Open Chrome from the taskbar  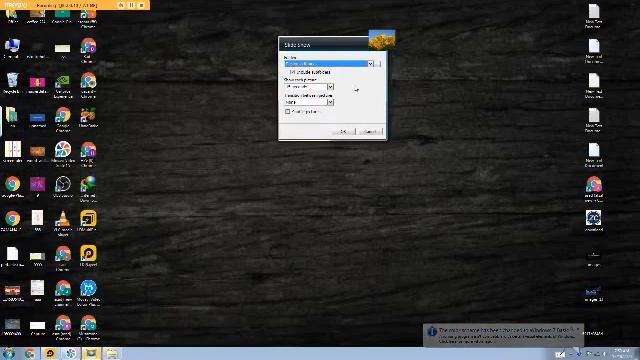pyautogui.click(x=29, y=353)
